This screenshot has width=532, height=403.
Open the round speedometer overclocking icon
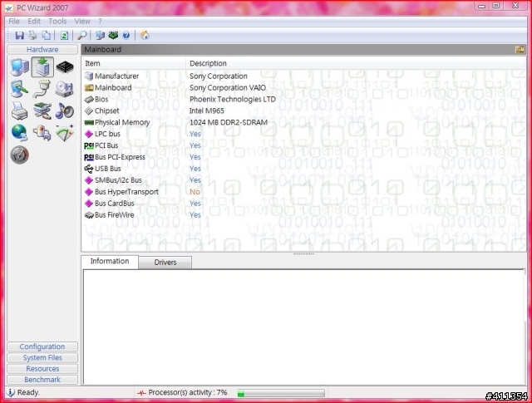coord(20,155)
